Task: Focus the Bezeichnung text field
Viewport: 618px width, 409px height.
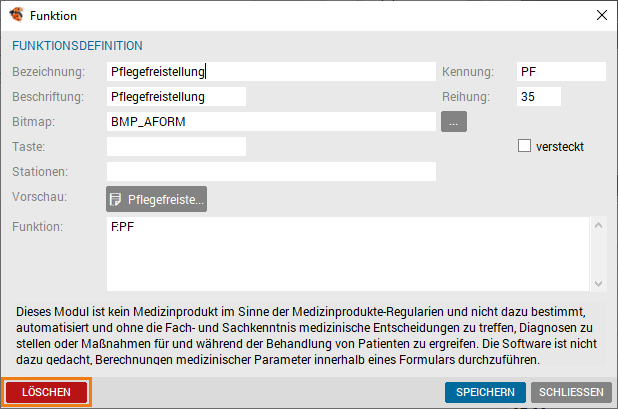Action: (271, 72)
